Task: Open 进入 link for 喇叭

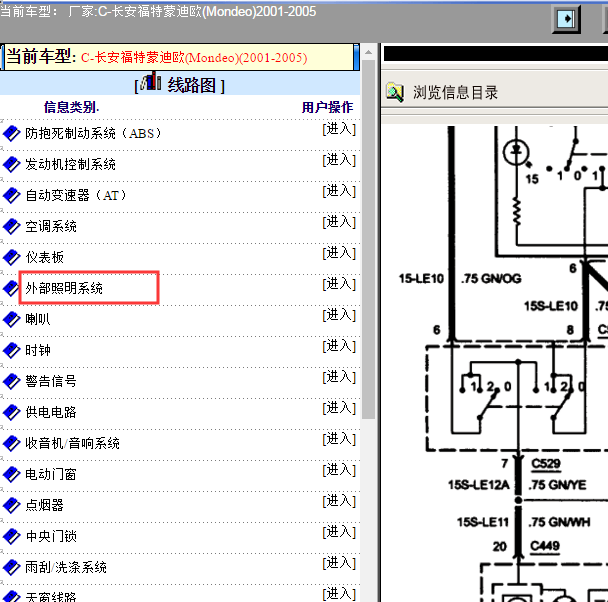Action: (339, 315)
